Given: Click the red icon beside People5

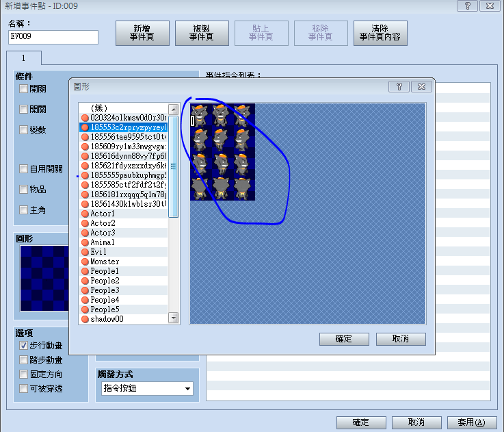Looking at the screenshot, I should (x=85, y=309).
